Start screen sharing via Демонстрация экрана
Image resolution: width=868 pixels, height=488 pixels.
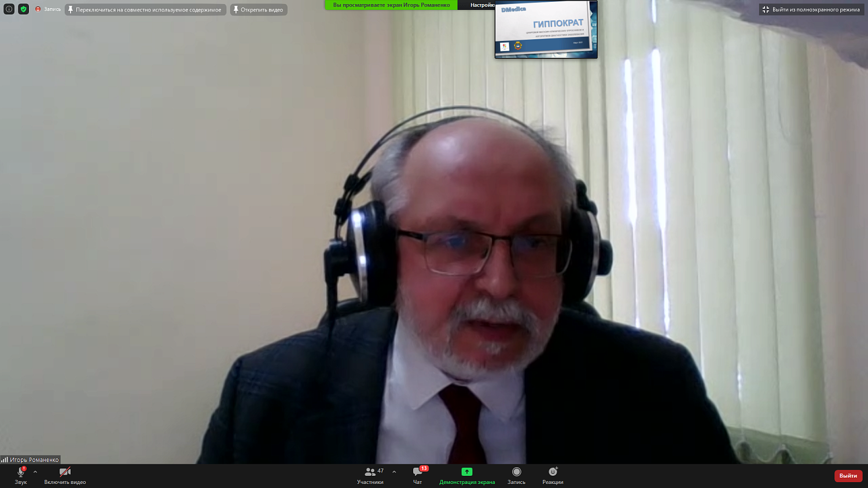point(467,475)
